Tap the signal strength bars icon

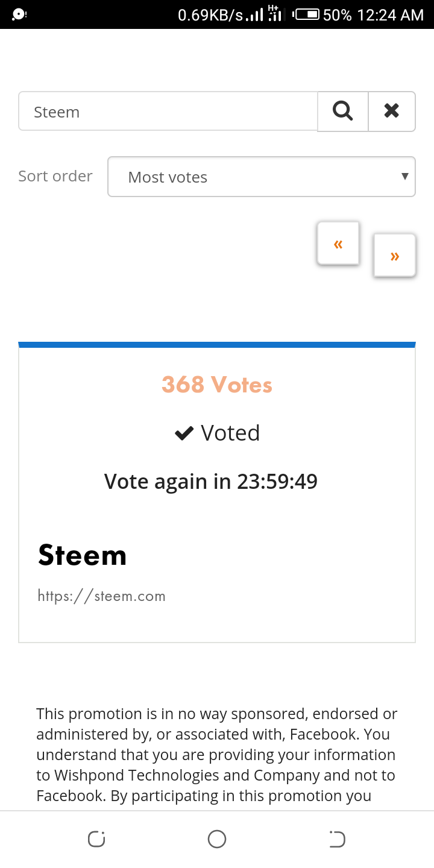pyautogui.click(x=256, y=15)
